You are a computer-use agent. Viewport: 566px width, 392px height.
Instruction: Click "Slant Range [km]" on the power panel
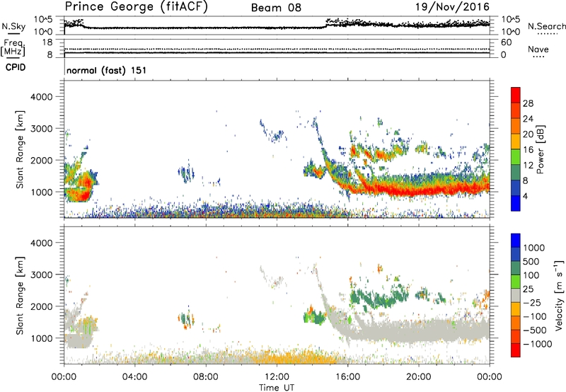point(20,149)
